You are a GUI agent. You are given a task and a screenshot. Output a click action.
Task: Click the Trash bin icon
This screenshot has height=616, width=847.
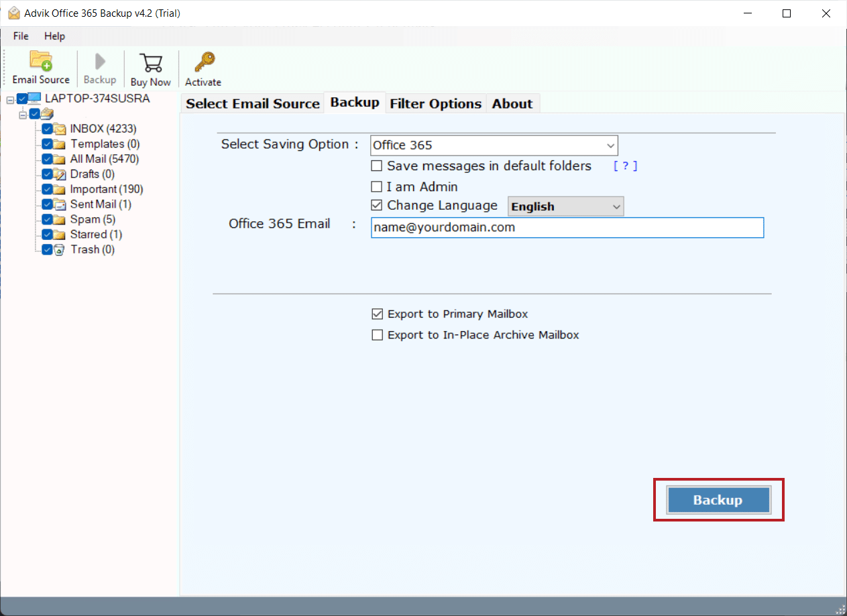click(60, 249)
